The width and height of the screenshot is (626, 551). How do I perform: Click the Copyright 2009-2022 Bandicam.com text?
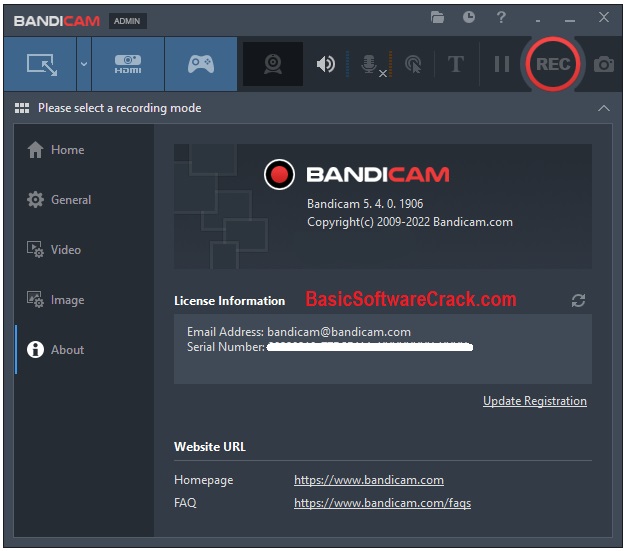click(x=410, y=222)
